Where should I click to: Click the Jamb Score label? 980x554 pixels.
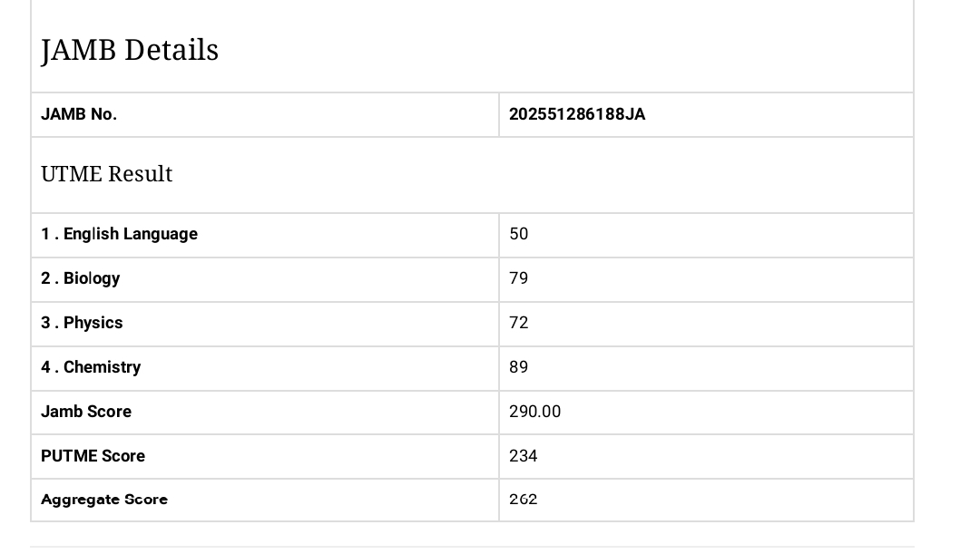click(86, 412)
